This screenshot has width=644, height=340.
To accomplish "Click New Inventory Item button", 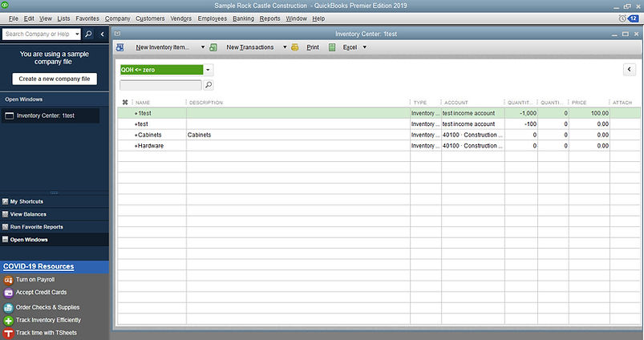I will coord(162,47).
